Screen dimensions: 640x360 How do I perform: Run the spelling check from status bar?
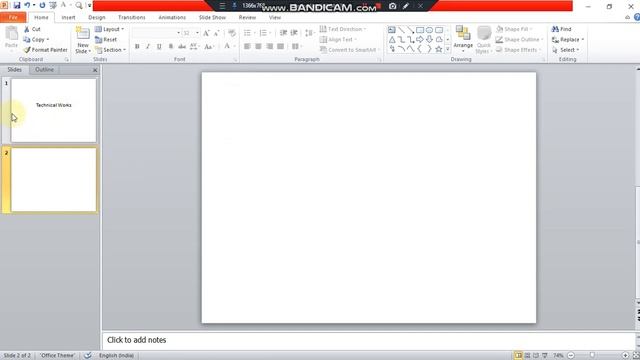point(87,356)
